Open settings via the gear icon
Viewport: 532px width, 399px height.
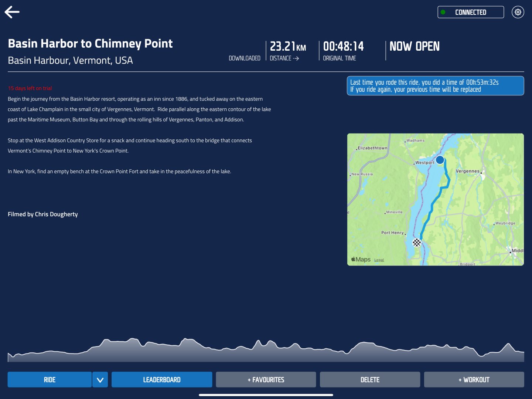click(518, 12)
